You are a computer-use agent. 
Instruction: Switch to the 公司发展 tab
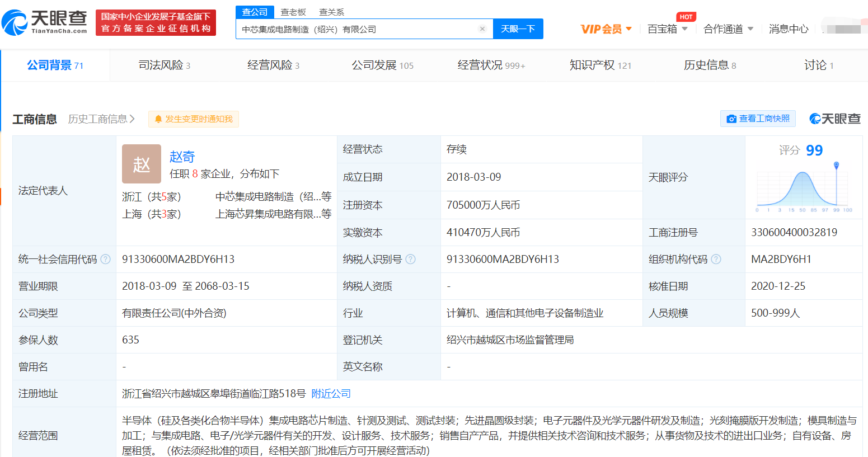point(383,65)
